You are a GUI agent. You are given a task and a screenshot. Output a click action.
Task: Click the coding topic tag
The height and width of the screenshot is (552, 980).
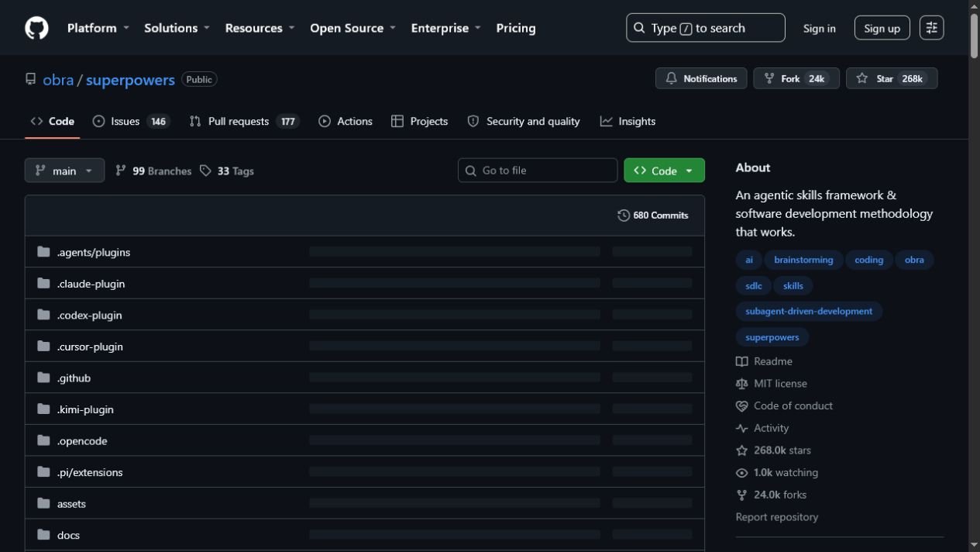coord(868,260)
